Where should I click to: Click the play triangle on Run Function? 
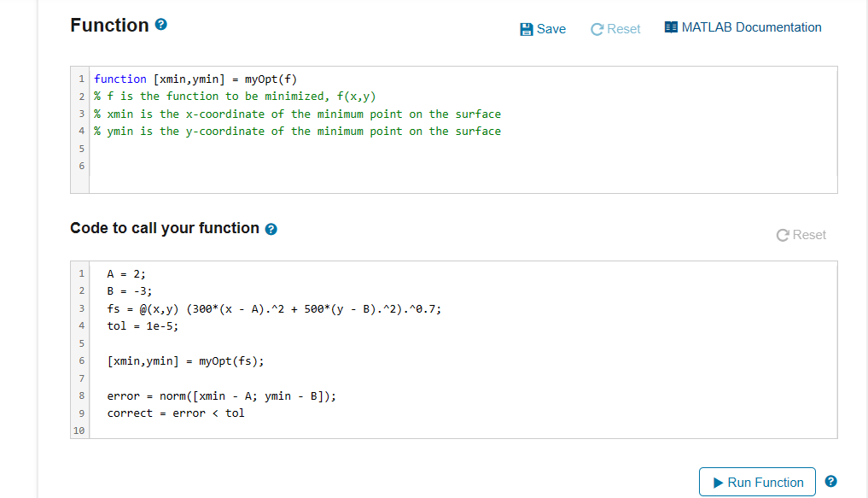click(718, 483)
